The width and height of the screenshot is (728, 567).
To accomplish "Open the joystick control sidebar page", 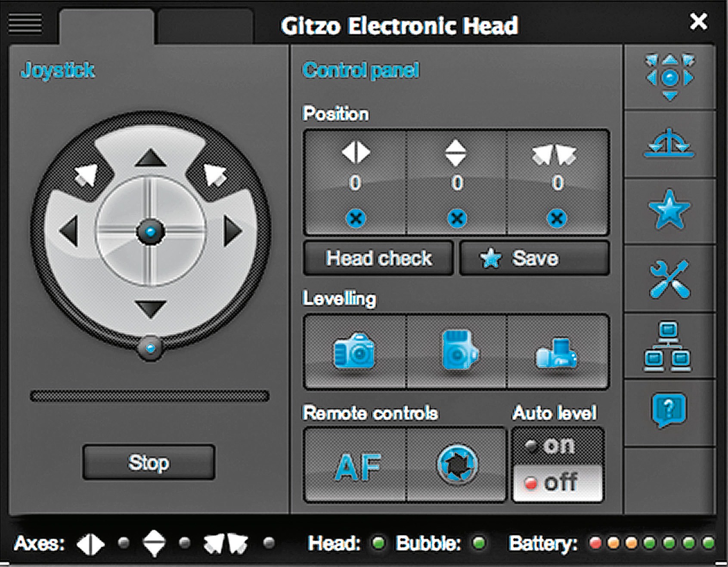I will pyautogui.click(x=669, y=77).
